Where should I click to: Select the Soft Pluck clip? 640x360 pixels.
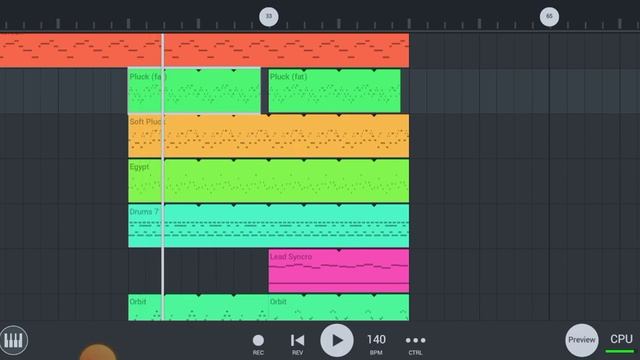[269, 136]
